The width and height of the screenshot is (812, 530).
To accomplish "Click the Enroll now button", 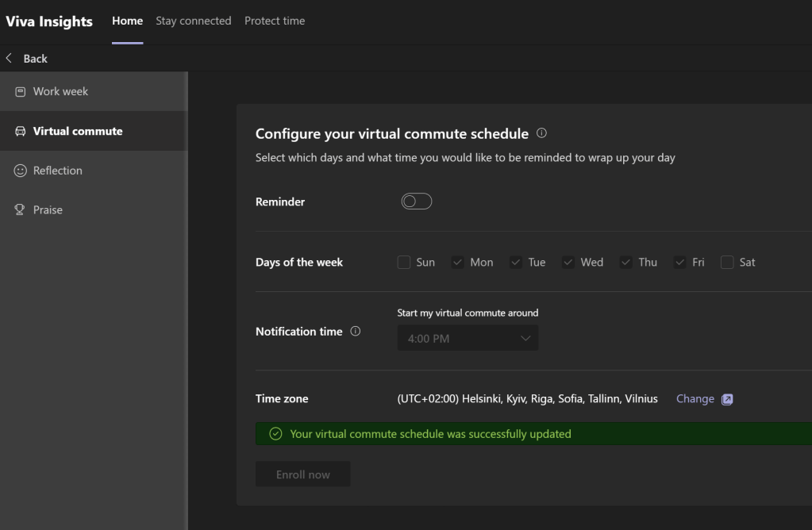I will (x=302, y=474).
